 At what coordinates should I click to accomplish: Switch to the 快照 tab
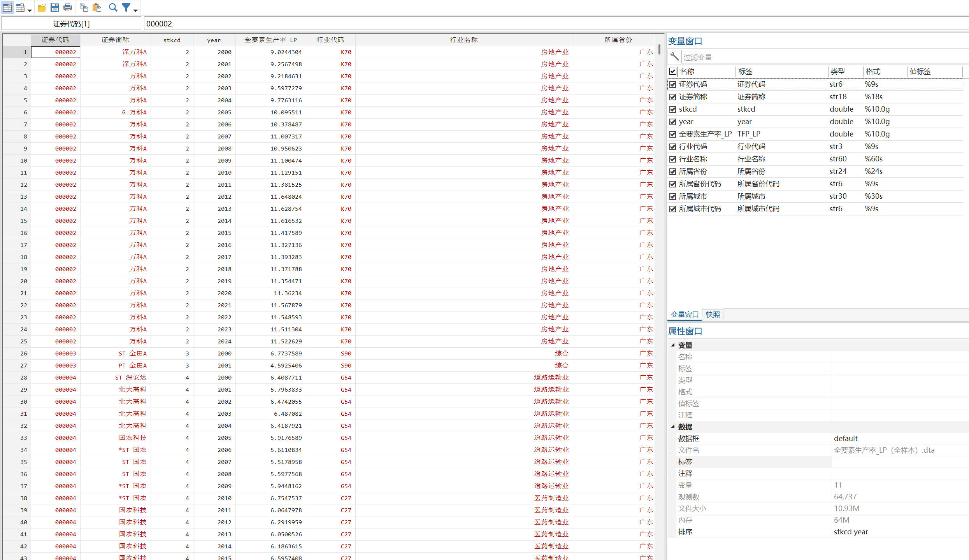click(x=713, y=315)
